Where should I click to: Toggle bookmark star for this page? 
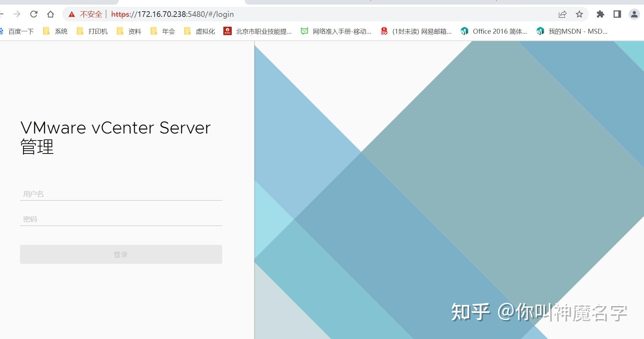click(x=579, y=14)
